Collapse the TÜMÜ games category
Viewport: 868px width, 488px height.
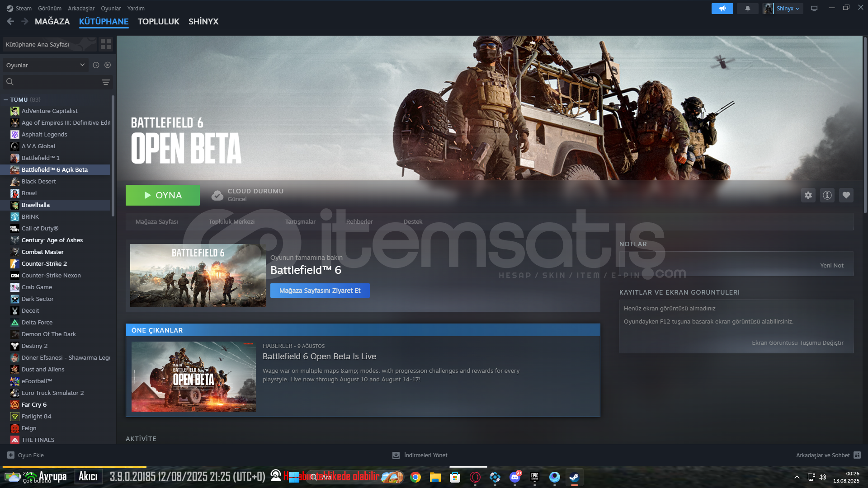tap(6, 99)
